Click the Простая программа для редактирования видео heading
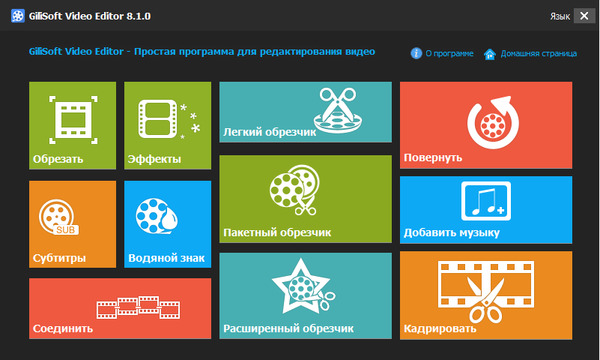 pyautogui.click(x=254, y=52)
